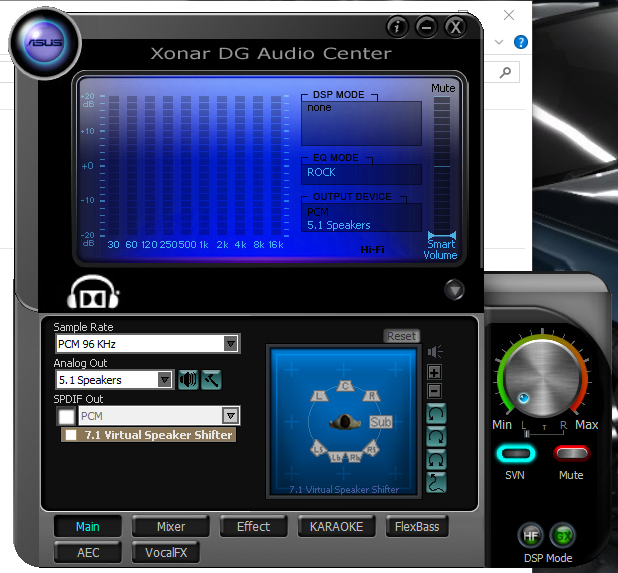618x573 pixels.
Task: Open the SPDIF Out PCM dropdown arrow
Action: (231, 416)
